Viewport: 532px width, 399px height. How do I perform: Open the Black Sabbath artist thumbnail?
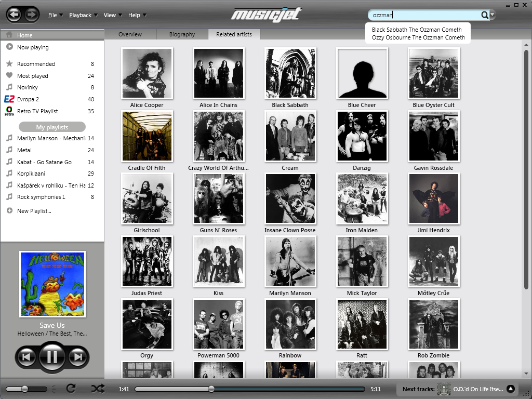coord(290,73)
